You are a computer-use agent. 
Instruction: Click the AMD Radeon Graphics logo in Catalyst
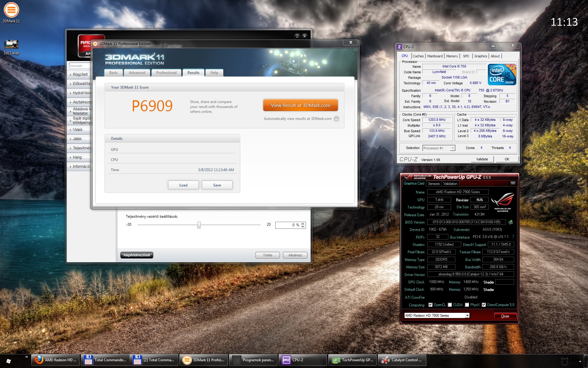click(85, 46)
